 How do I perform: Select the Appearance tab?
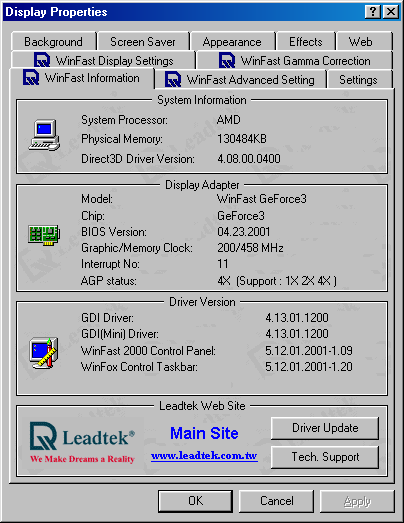point(232,42)
